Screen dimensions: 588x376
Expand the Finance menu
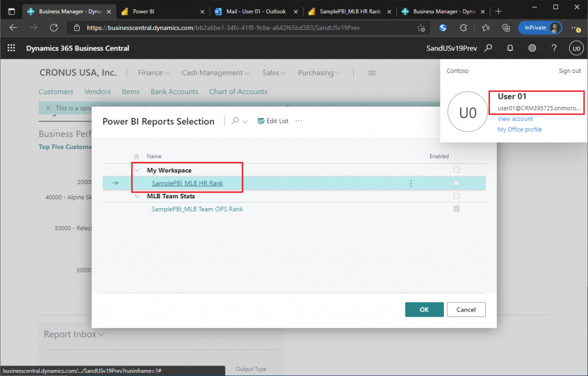pos(154,73)
